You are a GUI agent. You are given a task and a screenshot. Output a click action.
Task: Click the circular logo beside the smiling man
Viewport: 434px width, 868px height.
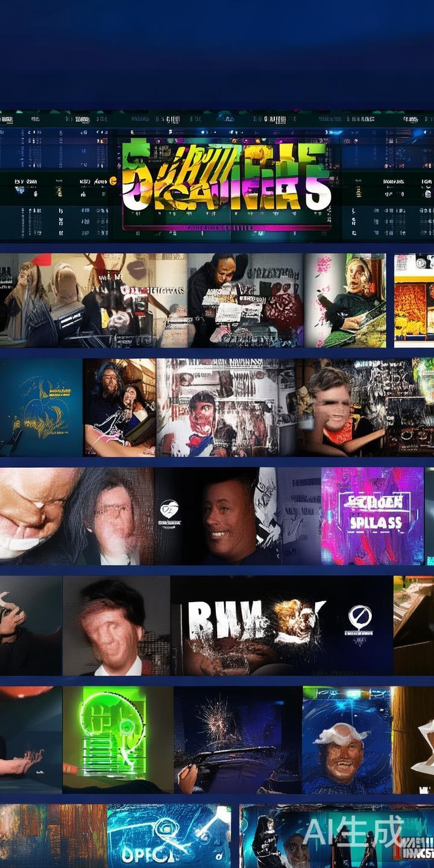[x=169, y=511]
